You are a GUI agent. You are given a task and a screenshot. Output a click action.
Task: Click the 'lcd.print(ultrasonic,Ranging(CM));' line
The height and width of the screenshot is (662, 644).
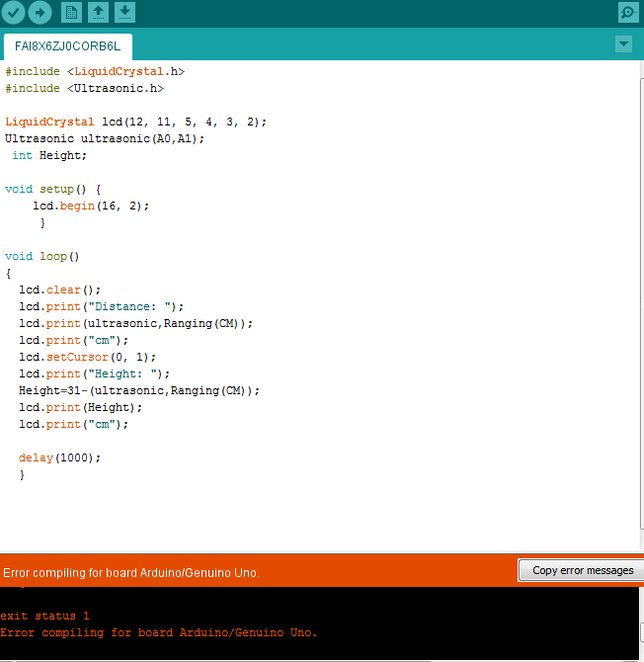point(136,324)
